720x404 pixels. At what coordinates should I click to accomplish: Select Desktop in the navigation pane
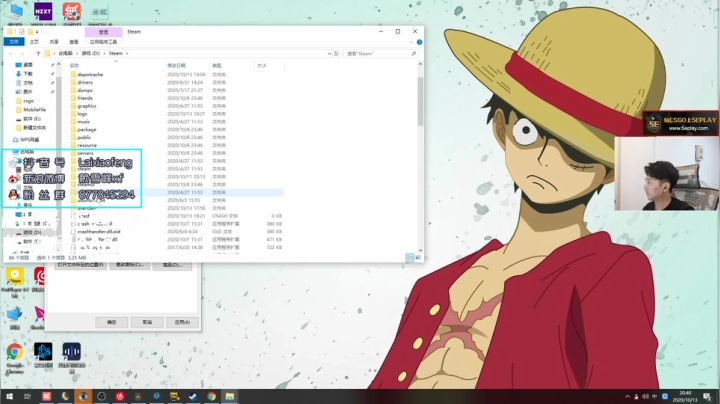click(x=28, y=65)
